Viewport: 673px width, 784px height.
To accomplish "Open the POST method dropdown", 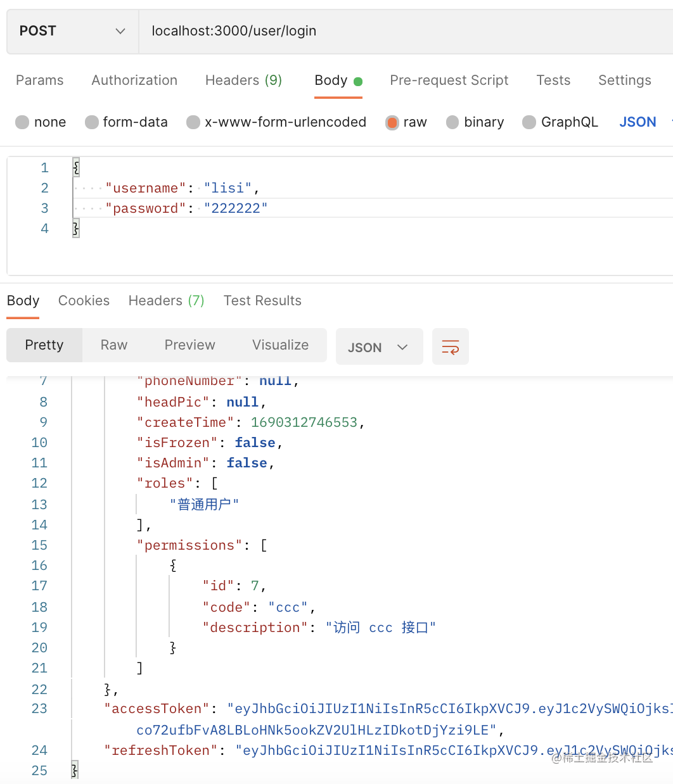I will coord(72,31).
